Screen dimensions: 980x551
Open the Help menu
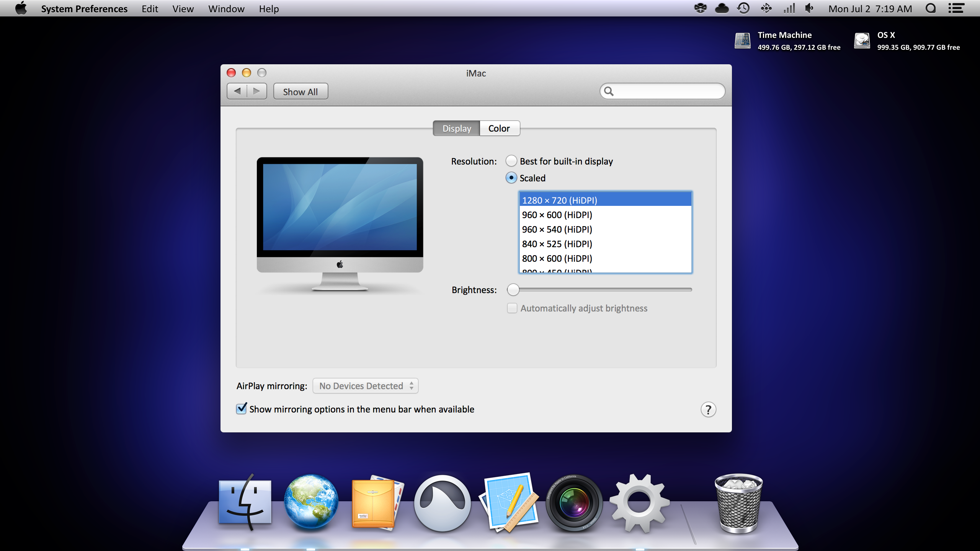[269, 8]
